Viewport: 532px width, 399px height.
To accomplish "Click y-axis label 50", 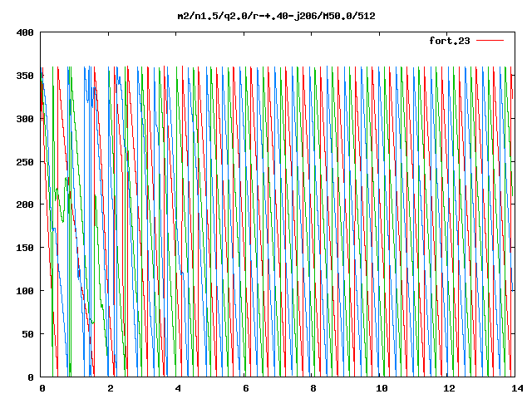I will coord(28,334).
